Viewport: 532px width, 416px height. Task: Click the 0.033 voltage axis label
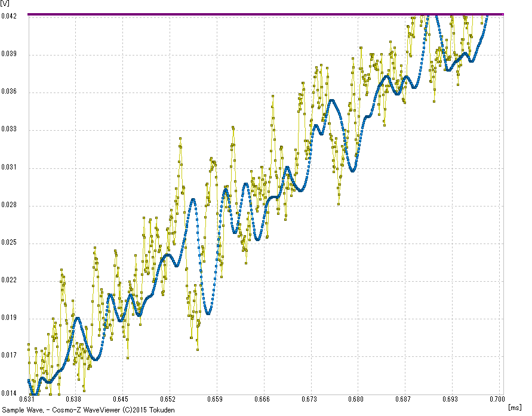9,130
